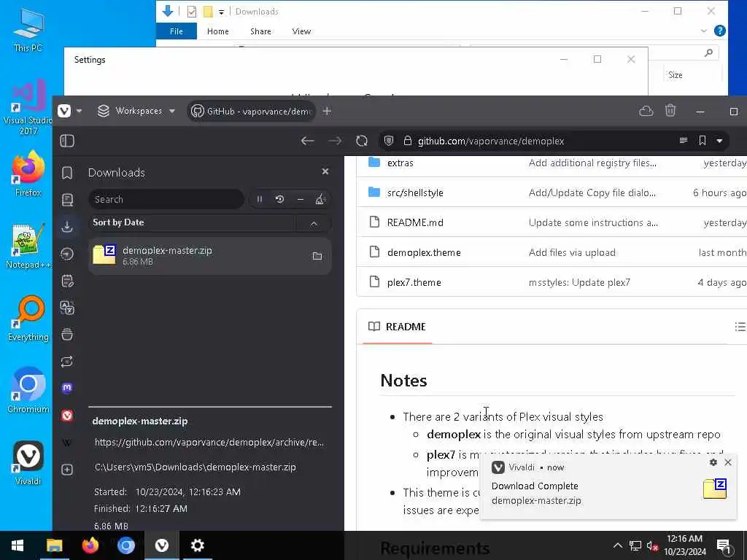
Task: Show hidden tray icons chevron
Action: [x=617, y=545]
